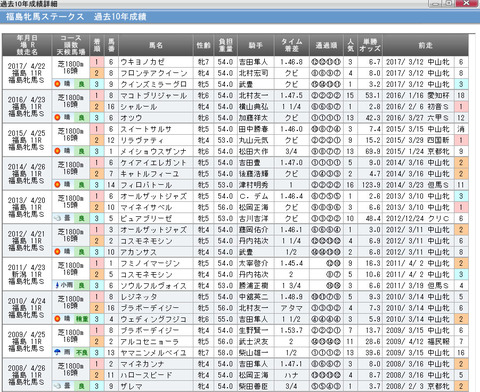Click horse name メイショウスザンナ

[x=154, y=151]
